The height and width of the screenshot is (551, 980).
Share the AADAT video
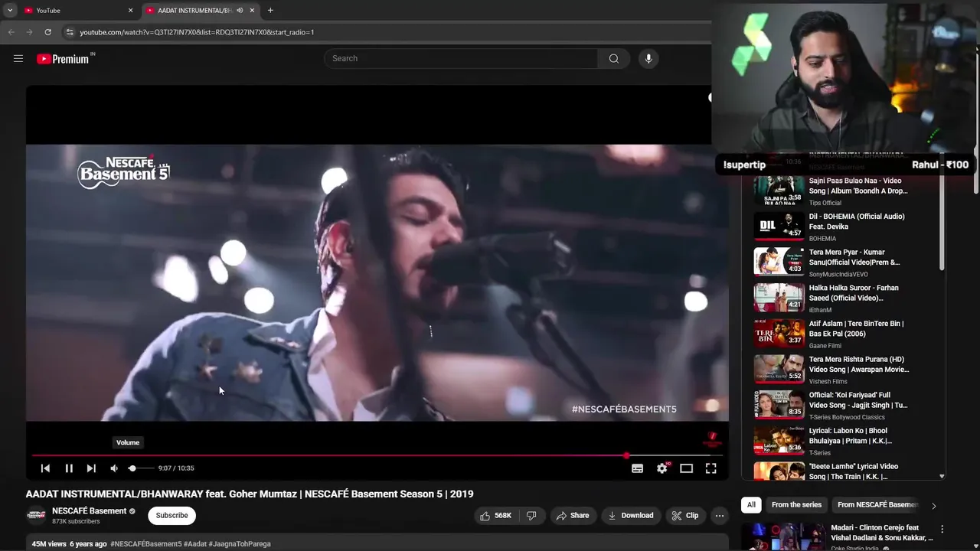(573, 516)
